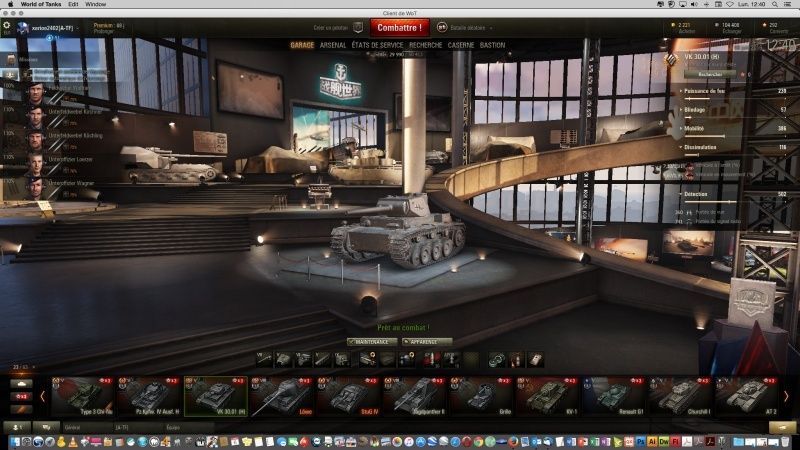The height and width of the screenshot is (450, 800).
Task: Select the Renault G1 tank in carousel
Action: [x=614, y=396]
